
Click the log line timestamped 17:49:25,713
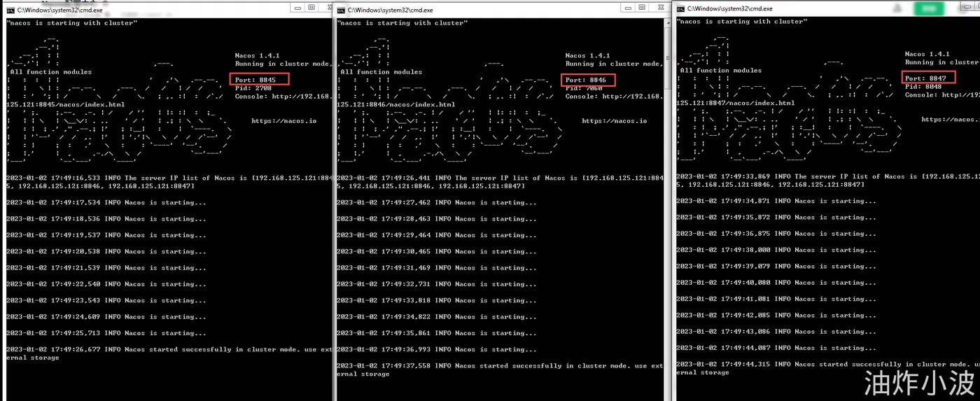point(106,333)
